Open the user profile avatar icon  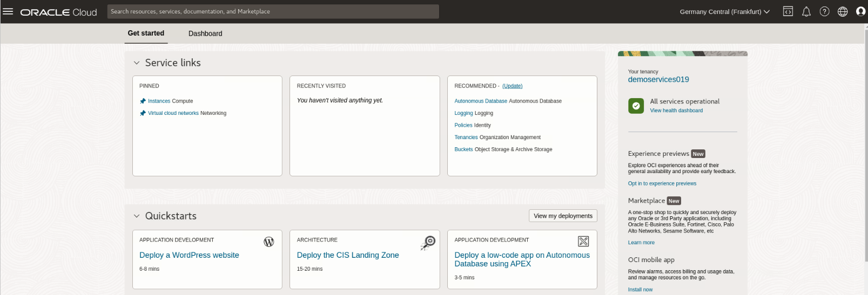tap(860, 11)
